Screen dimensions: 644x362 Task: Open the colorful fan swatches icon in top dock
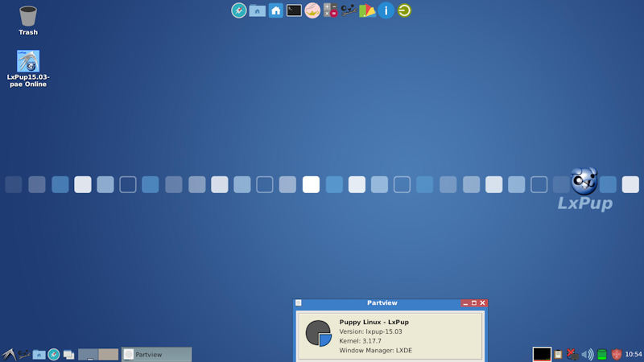tap(367, 10)
